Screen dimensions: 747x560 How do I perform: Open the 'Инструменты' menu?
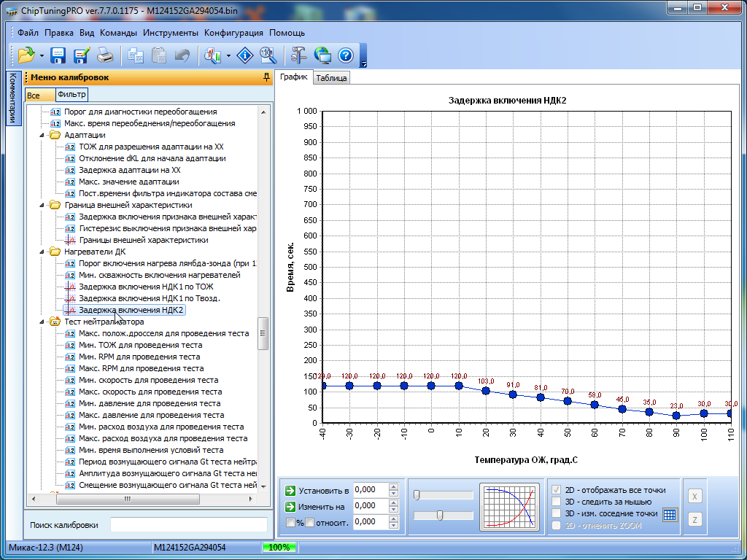click(x=170, y=33)
